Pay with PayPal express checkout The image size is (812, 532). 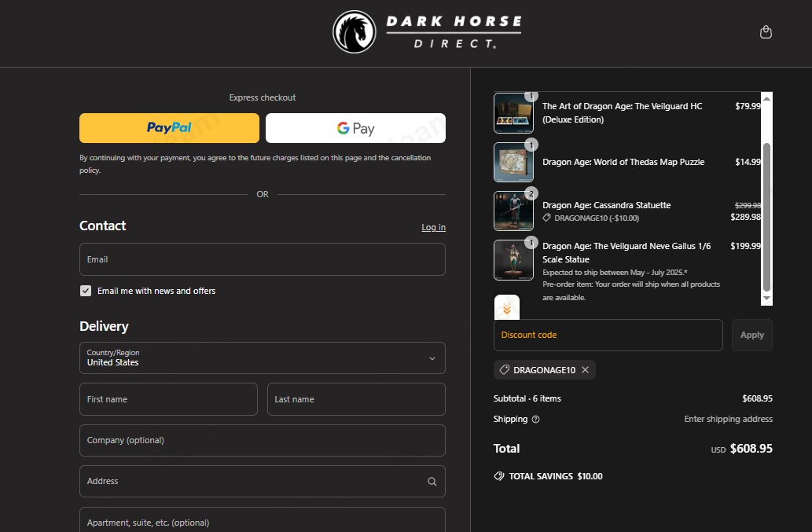click(169, 128)
